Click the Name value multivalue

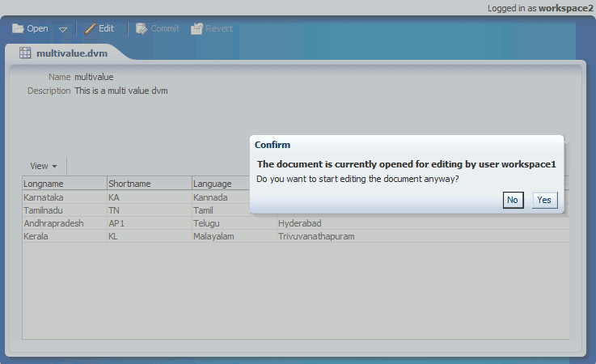(94, 77)
